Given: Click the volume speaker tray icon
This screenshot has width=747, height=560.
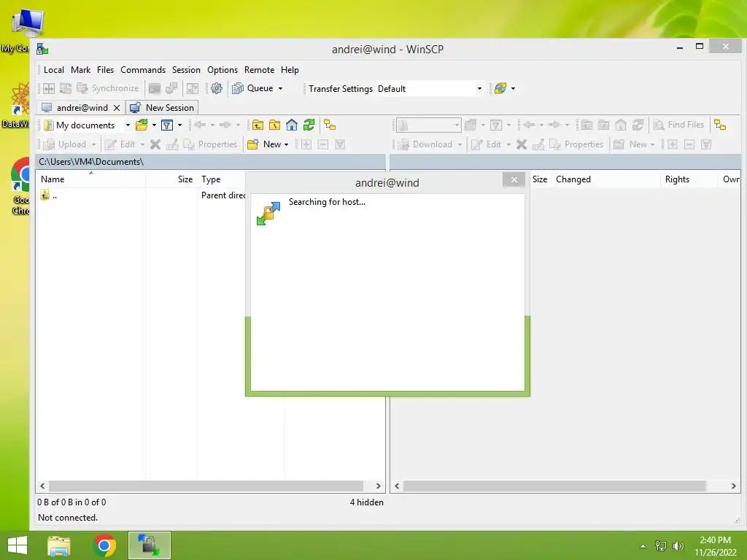Looking at the screenshot, I should point(678,546).
